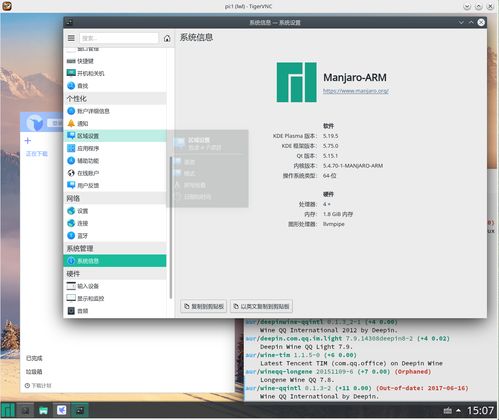Select KDE Frameworks version value 5.75.0
The image size is (499, 420).
[x=330, y=146]
